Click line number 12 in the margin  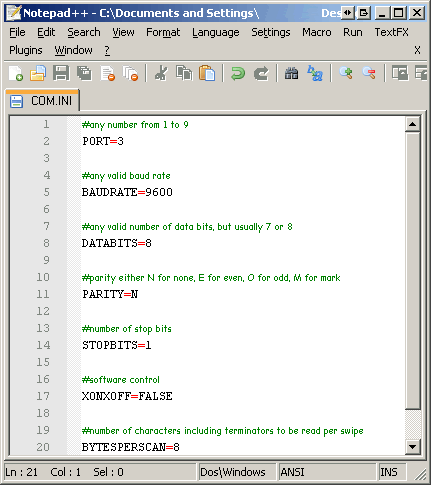[43, 311]
